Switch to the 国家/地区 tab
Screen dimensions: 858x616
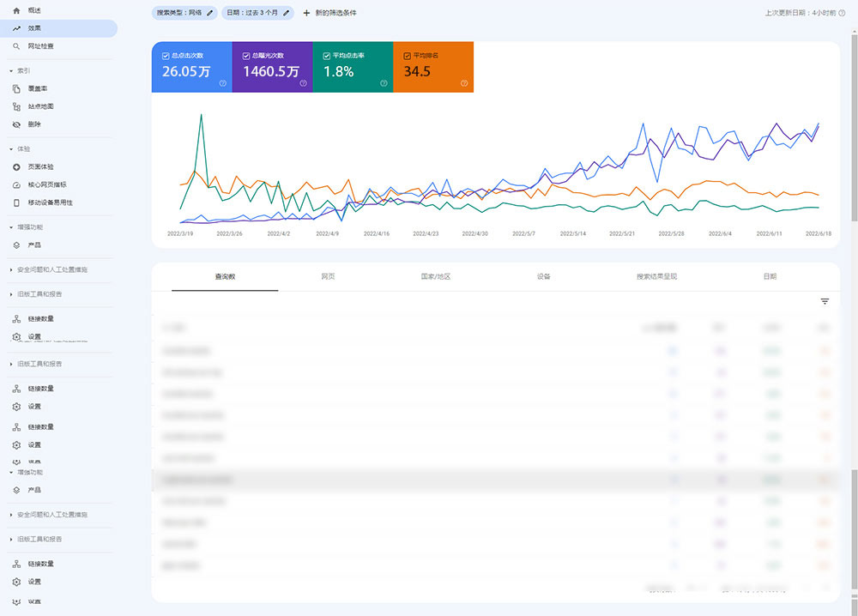point(436,277)
